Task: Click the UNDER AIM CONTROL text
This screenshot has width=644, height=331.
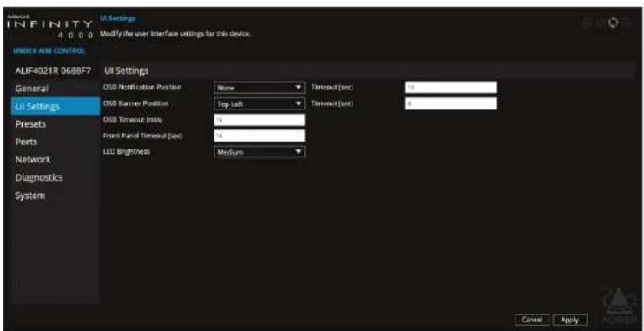Action: 49,51
